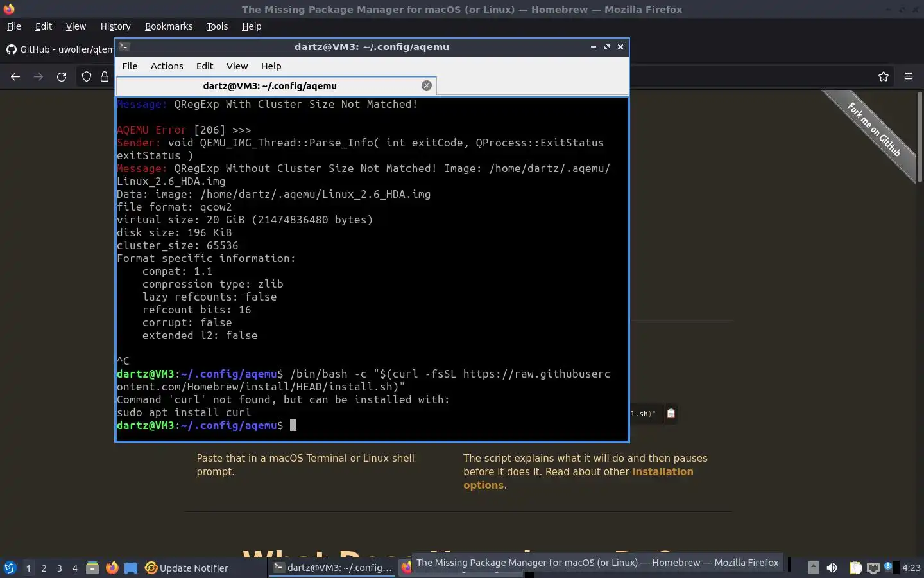Open Firefox File menu
The height and width of the screenshot is (578, 924).
(x=13, y=26)
